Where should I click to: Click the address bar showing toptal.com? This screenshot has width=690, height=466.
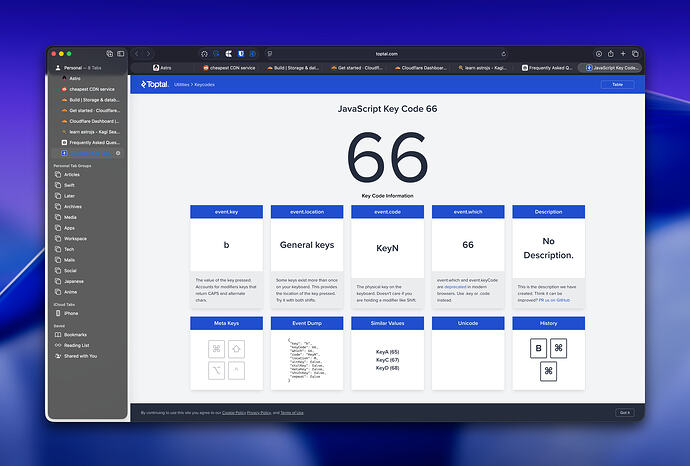pos(387,53)
